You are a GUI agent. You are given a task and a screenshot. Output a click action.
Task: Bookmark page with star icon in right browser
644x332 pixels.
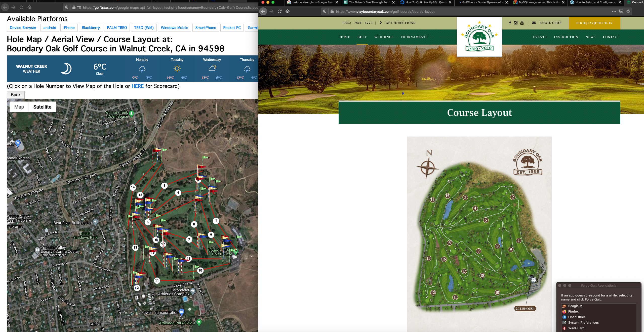click(x=628, y=11)
